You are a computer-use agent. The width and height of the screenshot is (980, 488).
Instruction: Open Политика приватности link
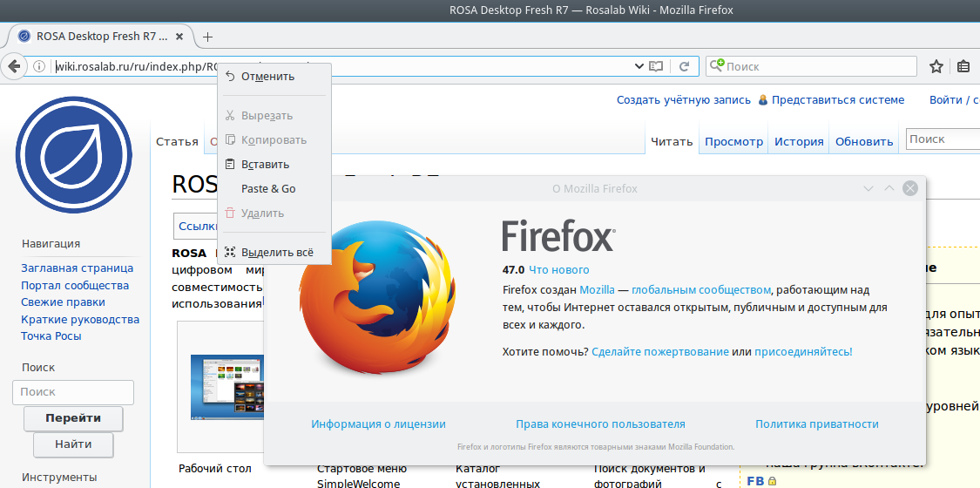click(817, 424)
